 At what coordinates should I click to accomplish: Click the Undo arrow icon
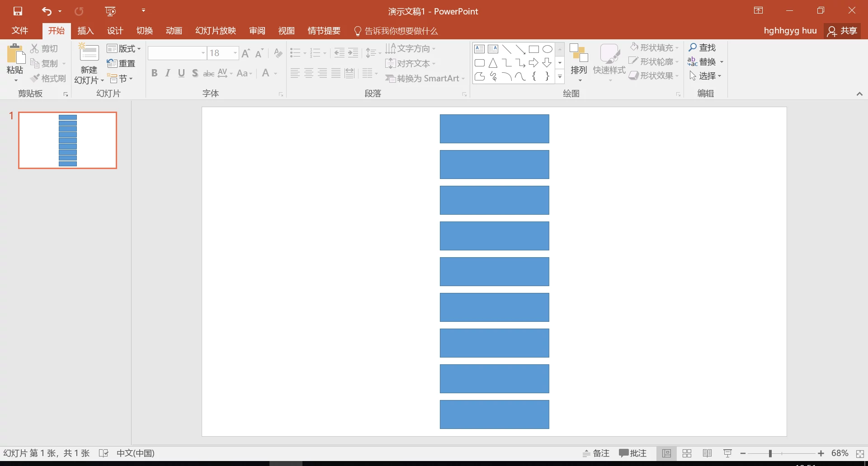(x=47, y=11)
